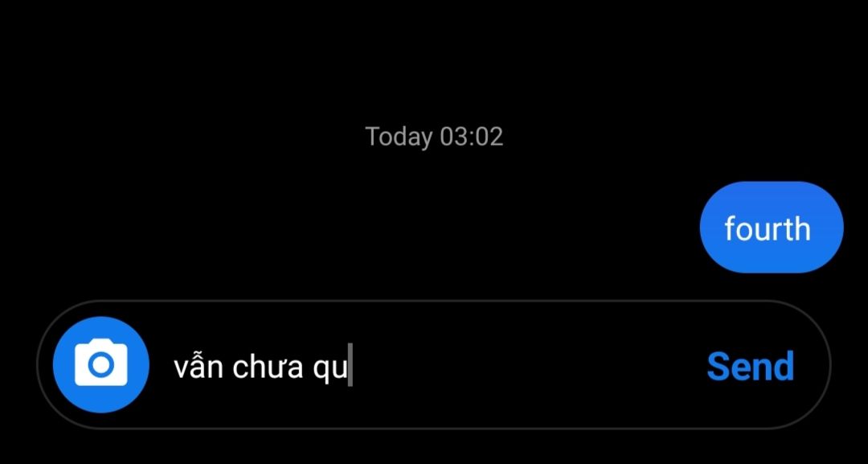Tap the empty chat area above the timestamp

point(434,61)
